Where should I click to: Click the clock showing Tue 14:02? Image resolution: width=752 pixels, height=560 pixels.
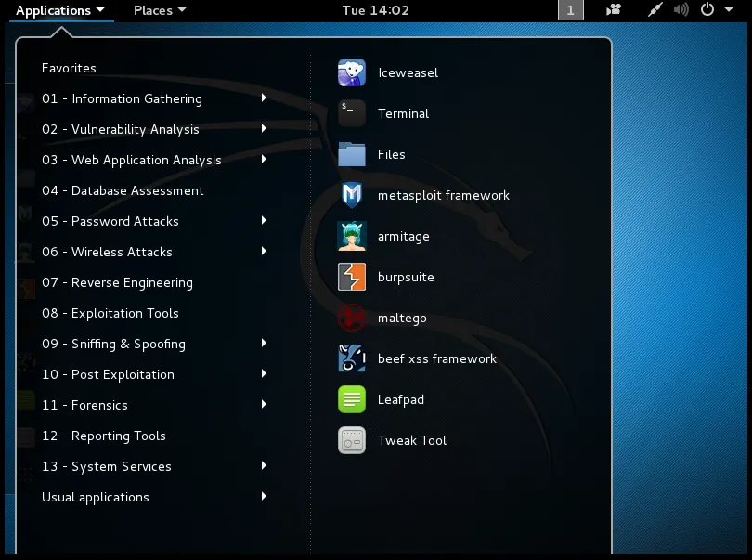pos(375,10)
